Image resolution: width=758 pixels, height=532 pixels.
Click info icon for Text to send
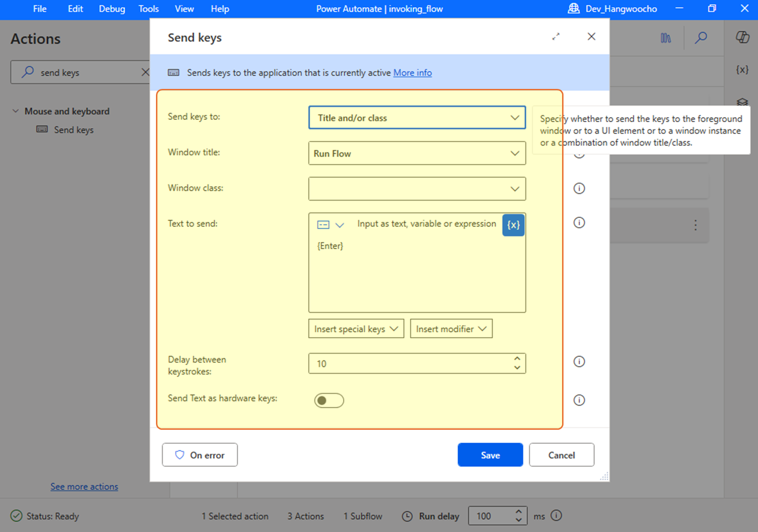[x=579, y=222]
